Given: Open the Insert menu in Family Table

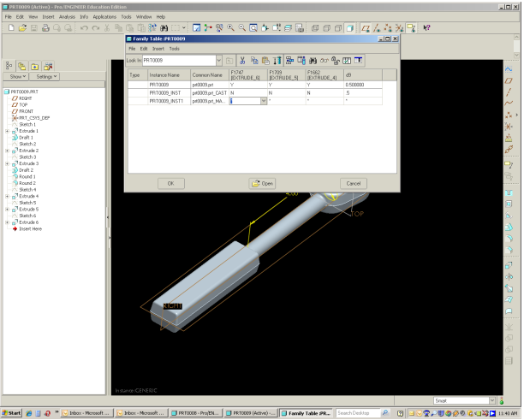Looking at the screenshot, I should (x=158, y=49).
